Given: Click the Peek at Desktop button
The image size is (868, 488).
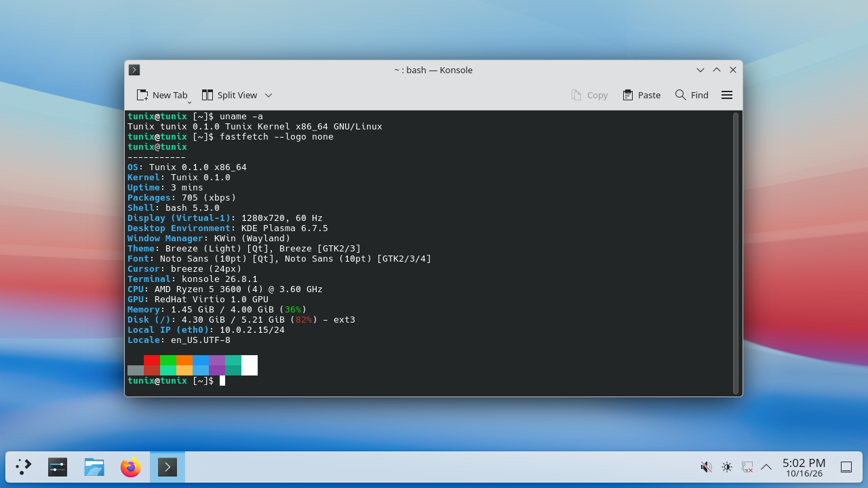Looking at the screenshot, I should click(846, 467).
